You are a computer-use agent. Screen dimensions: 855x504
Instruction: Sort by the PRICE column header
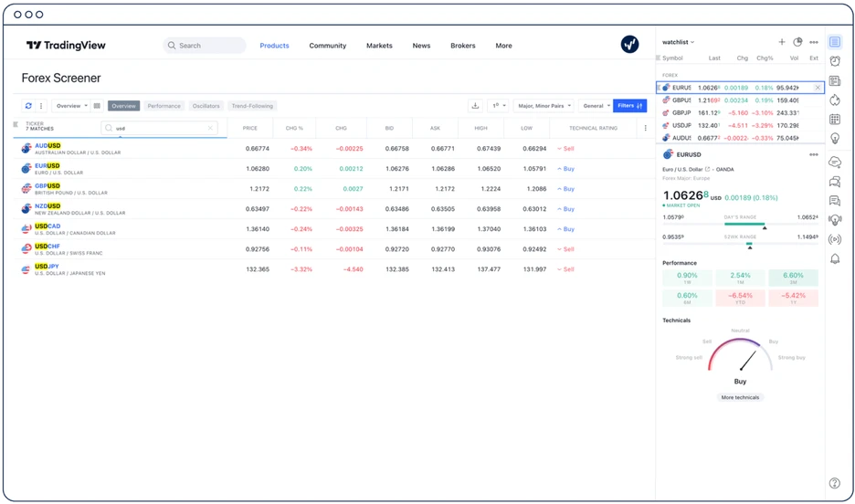coord(249,128)
